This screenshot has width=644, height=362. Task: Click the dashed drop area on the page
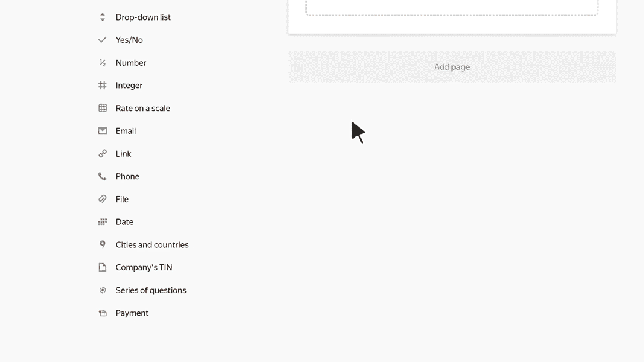click(x=452, y=8)
